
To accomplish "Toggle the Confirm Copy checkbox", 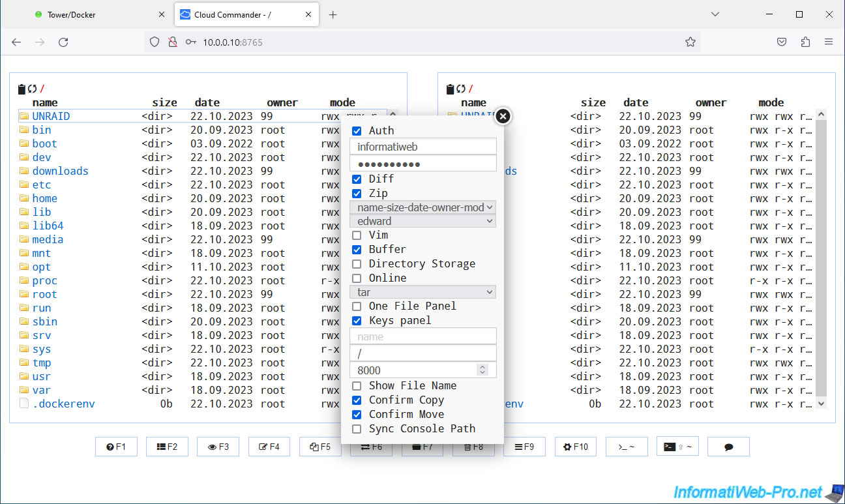I will (357, 400).
